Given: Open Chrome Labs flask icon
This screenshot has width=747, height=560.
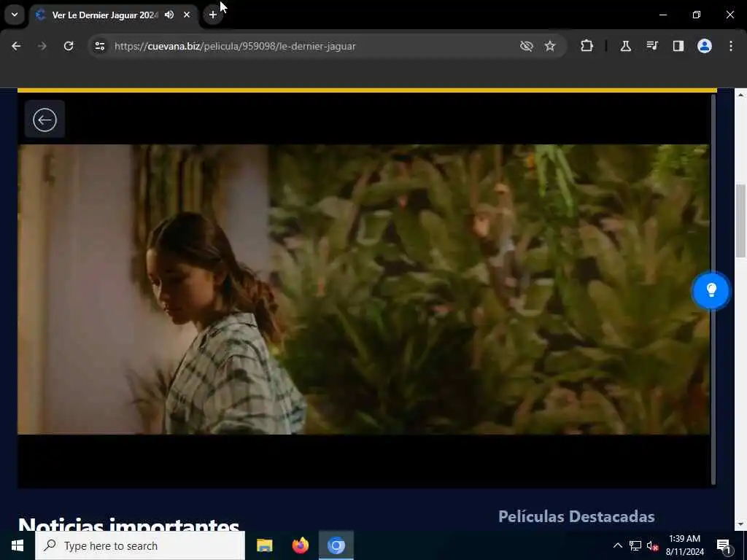Looking at the screenshot, I should click(x=625, y=46).
